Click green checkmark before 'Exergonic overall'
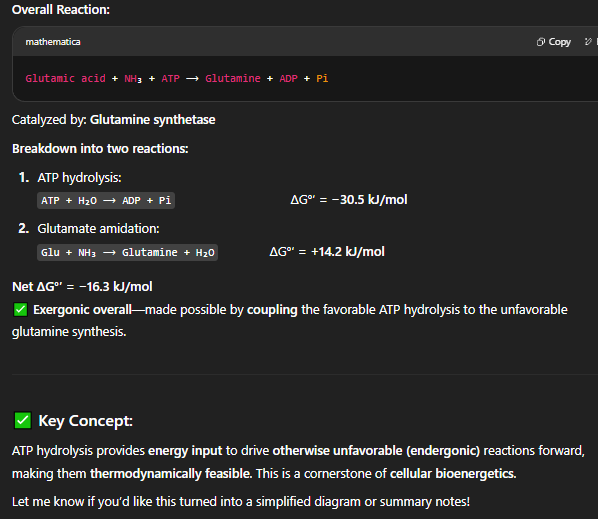This screenshot has height=519, width=598. [20, 310]
